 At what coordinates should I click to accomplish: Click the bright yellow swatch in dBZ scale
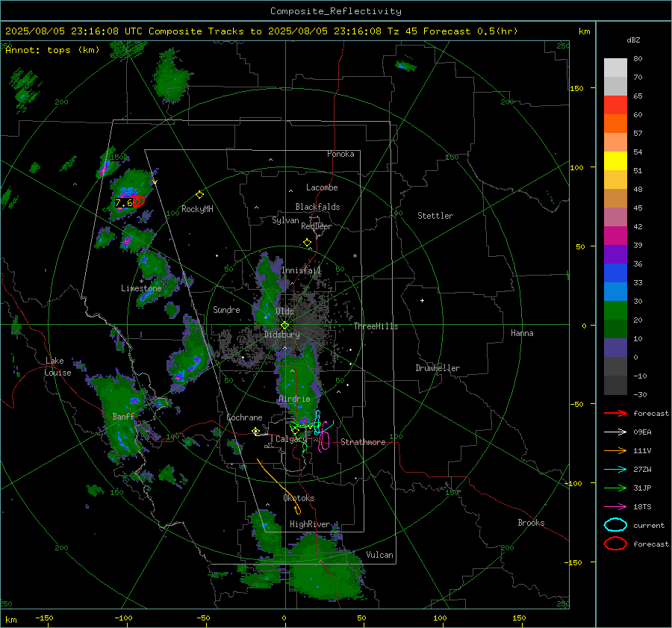[615, 161]
